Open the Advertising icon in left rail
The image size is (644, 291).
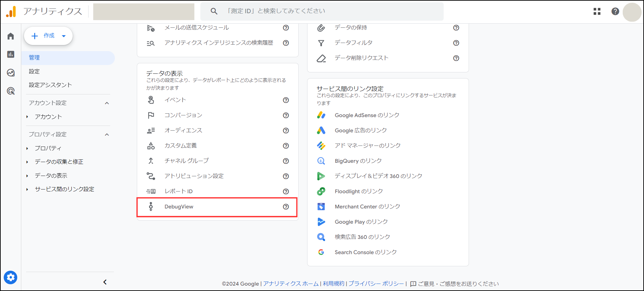pyautogui.click(x=11, y=91)
